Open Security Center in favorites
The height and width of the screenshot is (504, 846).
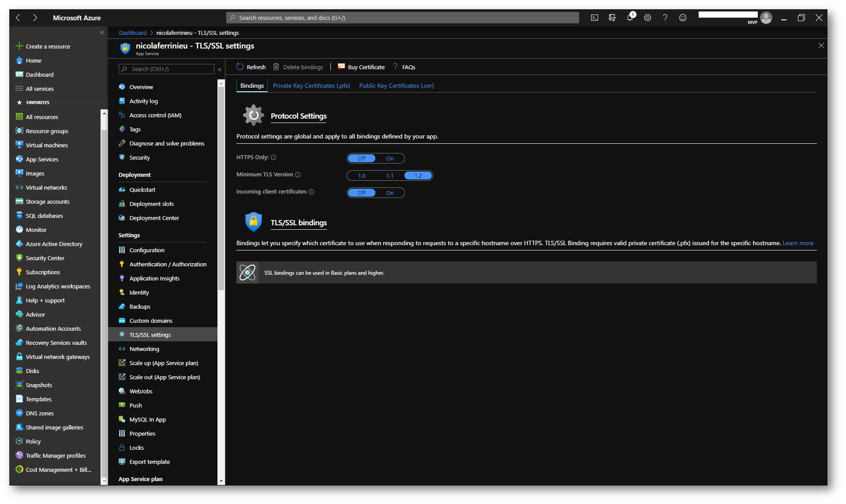point(45,258)
